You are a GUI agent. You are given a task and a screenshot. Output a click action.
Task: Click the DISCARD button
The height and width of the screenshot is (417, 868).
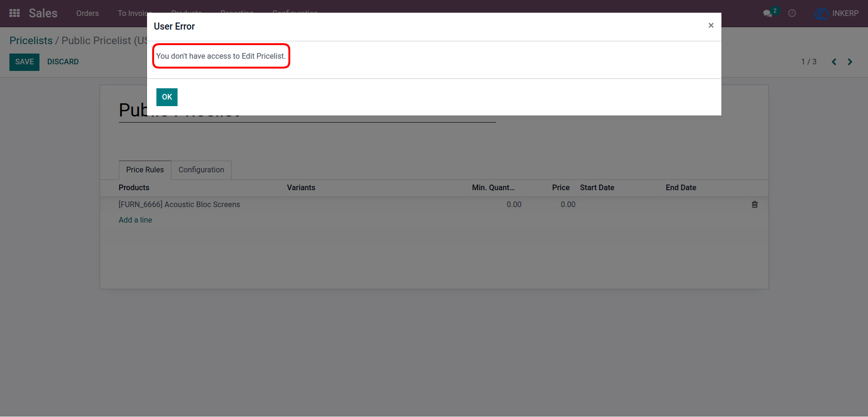pos(63,62)
